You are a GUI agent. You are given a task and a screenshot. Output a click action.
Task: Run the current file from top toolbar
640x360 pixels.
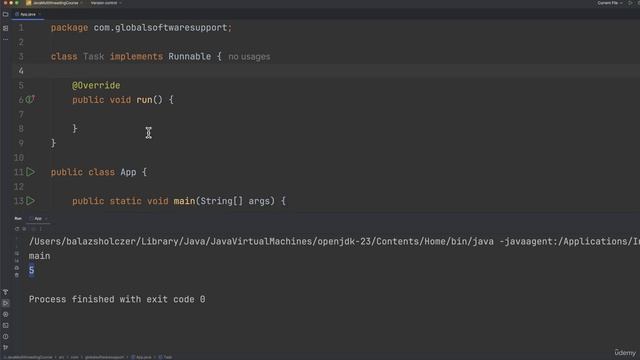630,3
